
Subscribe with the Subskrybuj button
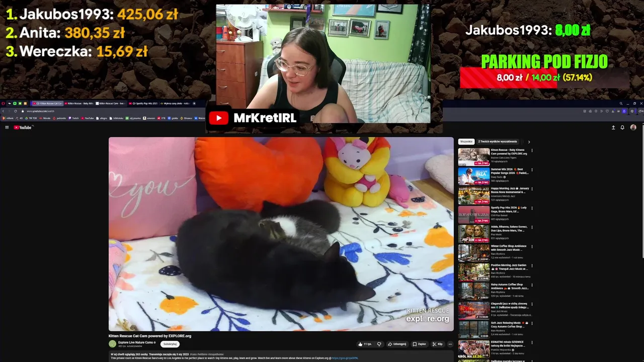[x=170, y=344]
